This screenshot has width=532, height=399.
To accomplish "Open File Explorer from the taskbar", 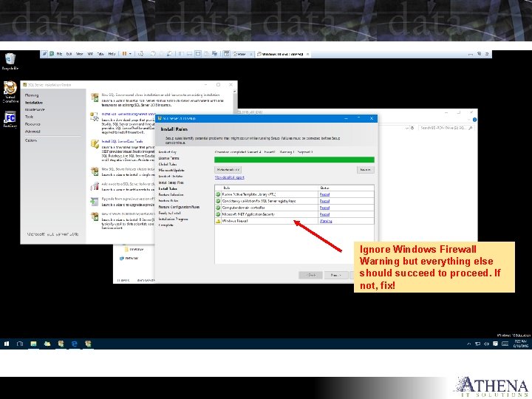I will [x=33, y=344].
